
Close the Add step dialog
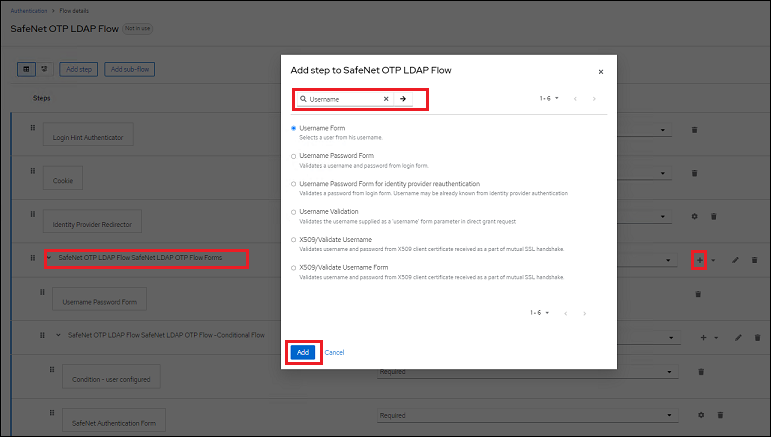(600, 71)
